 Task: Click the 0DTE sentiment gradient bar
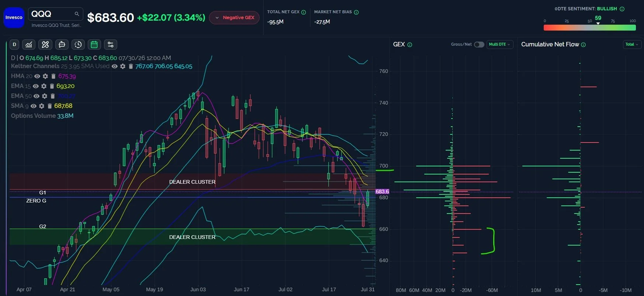(x=589, y=28)
